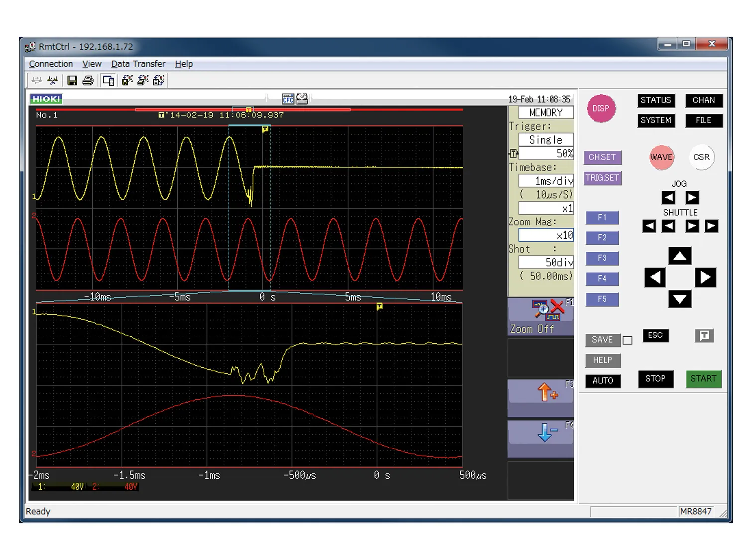
Task: Open the Data Transfer menu
Action: tap(138, 64)
